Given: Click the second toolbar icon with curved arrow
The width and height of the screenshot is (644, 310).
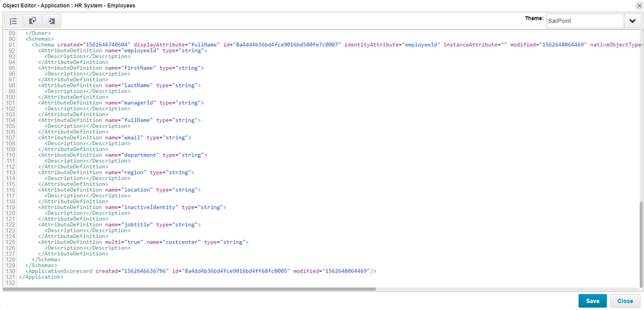Looking at the screenshot, I should tap(32, 21).
